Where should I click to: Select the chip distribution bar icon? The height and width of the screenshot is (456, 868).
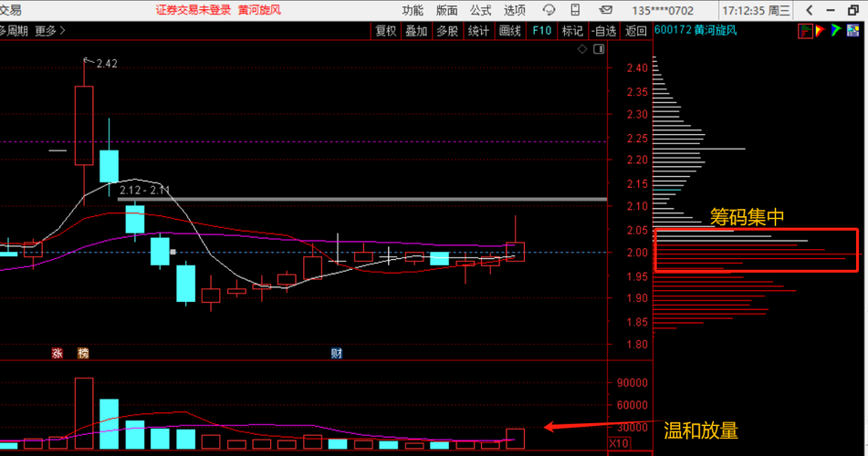(x=805, y=31)
